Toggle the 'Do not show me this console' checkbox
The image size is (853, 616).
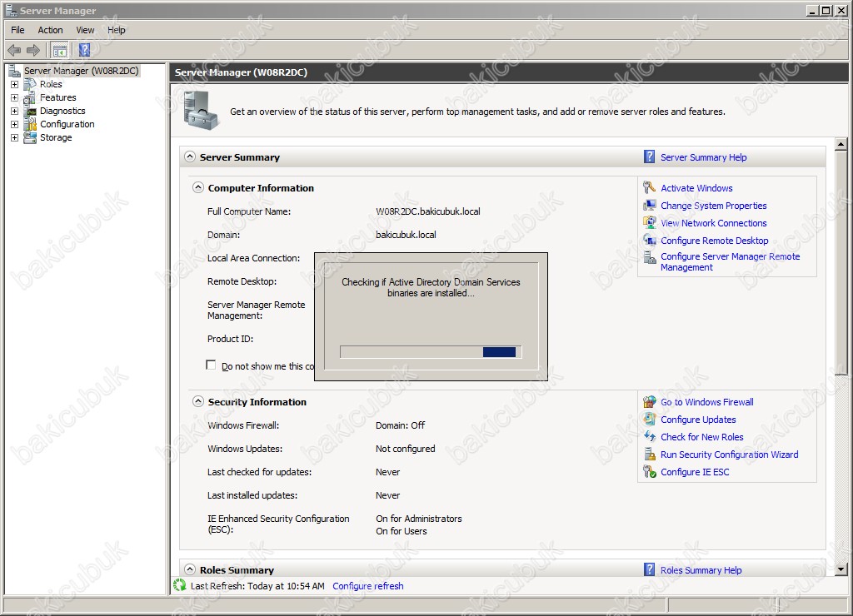[x=211, y=365]
